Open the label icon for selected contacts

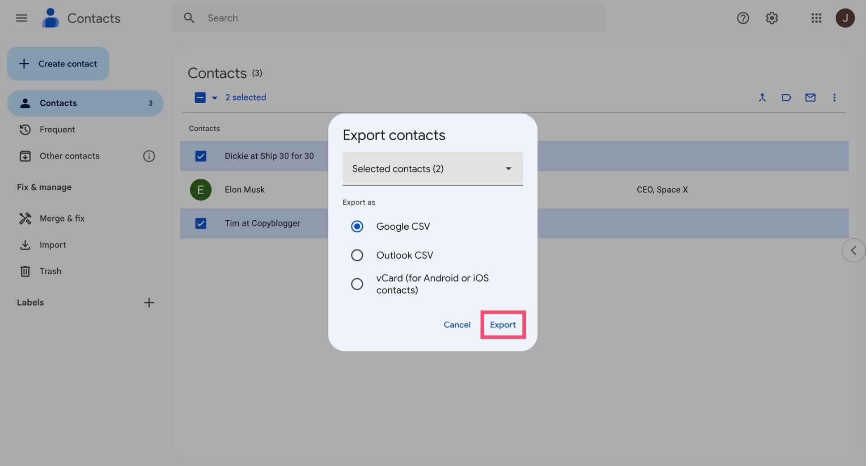tap(786, 97)
